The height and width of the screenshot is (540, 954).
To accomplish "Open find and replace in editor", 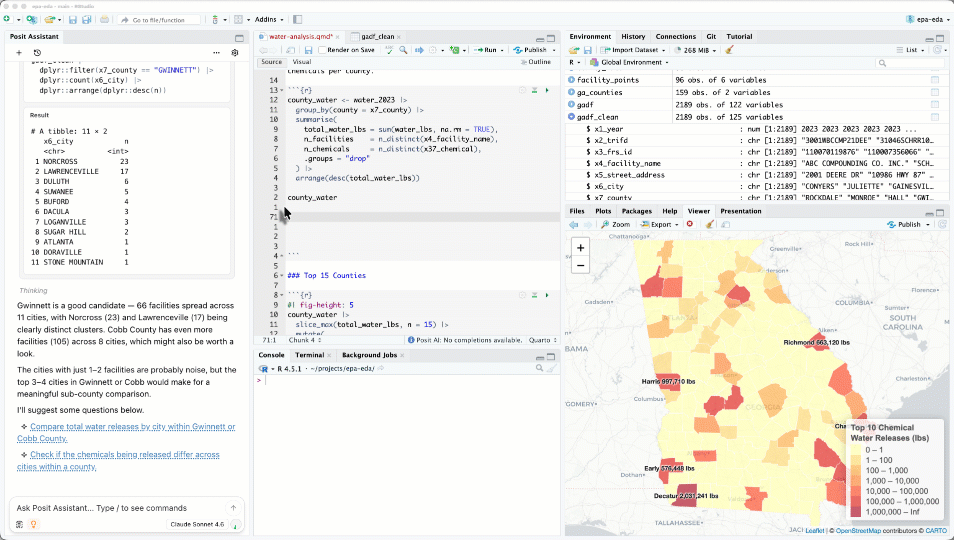I will (403, 50).
